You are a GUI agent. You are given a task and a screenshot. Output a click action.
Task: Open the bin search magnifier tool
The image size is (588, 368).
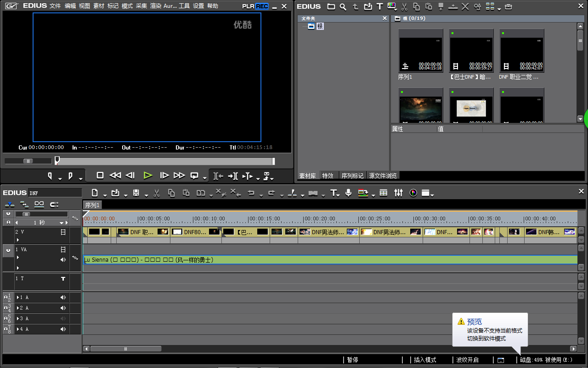coord(343,6)
